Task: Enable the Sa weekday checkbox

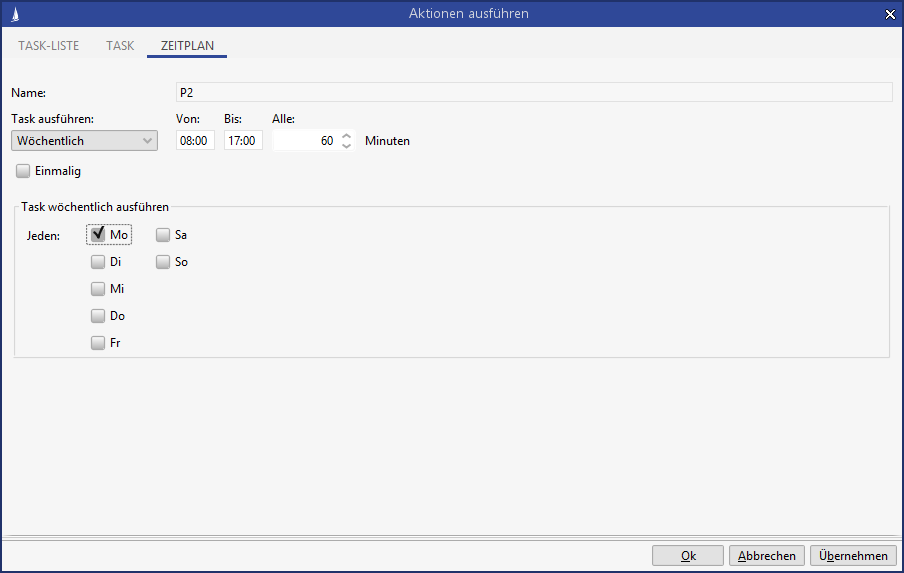Action: (163, 235)
